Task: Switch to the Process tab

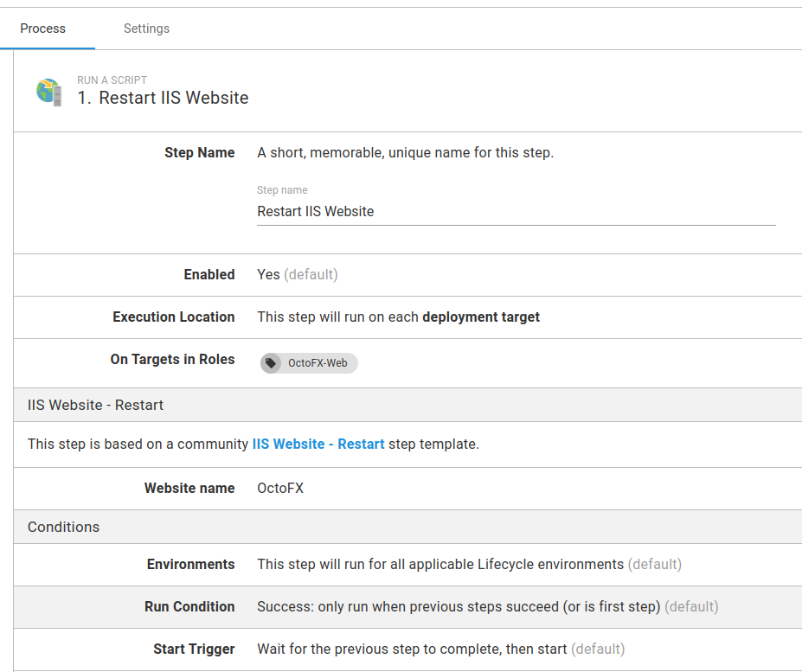Action: [x=43, y=29]
